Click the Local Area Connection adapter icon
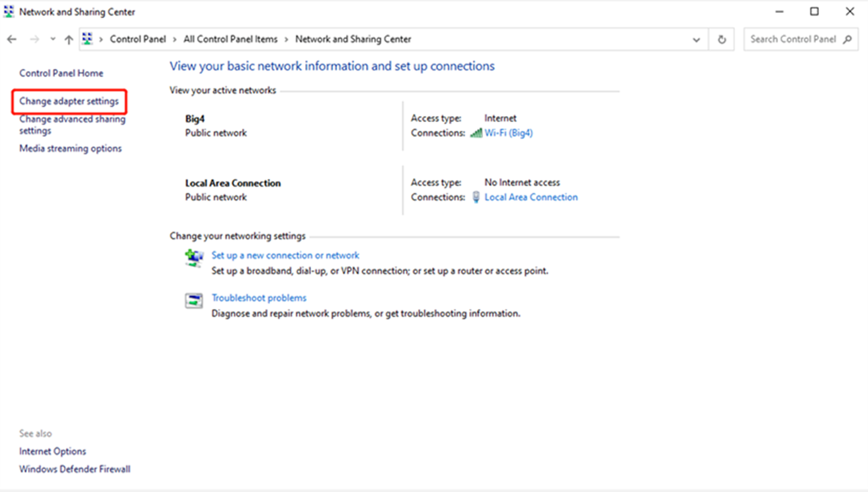 476,197
